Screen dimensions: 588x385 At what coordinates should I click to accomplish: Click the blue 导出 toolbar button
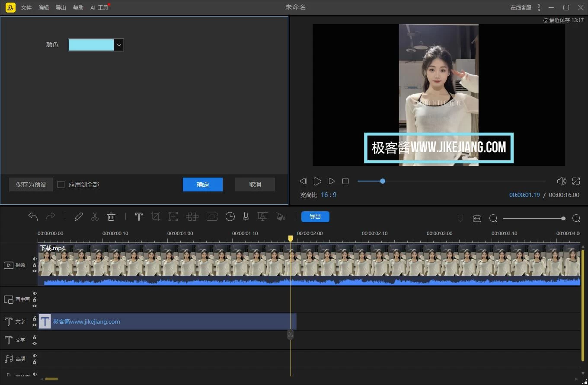pyautogui.click(x=315, y=216)
